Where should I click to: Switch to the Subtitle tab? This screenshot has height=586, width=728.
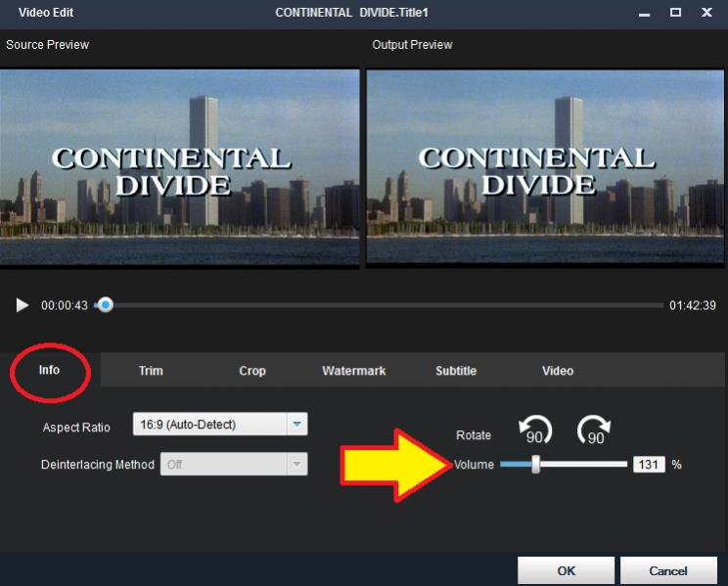point(456,371)
